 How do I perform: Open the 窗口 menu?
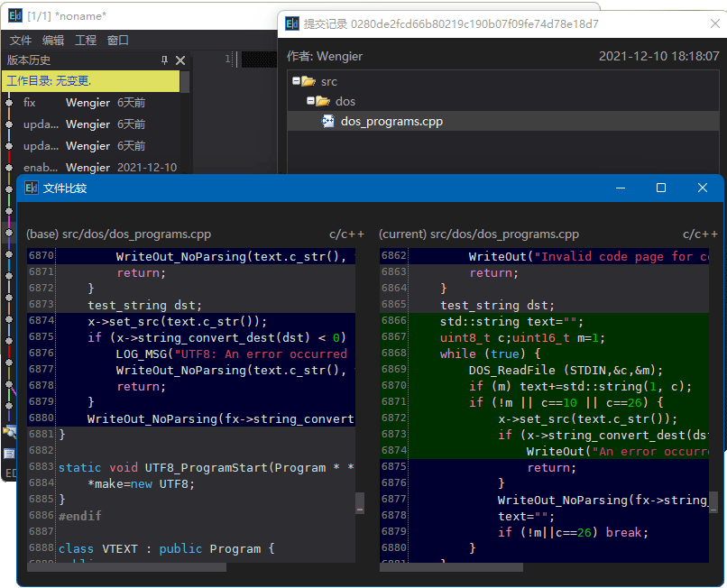pos(118,41)
